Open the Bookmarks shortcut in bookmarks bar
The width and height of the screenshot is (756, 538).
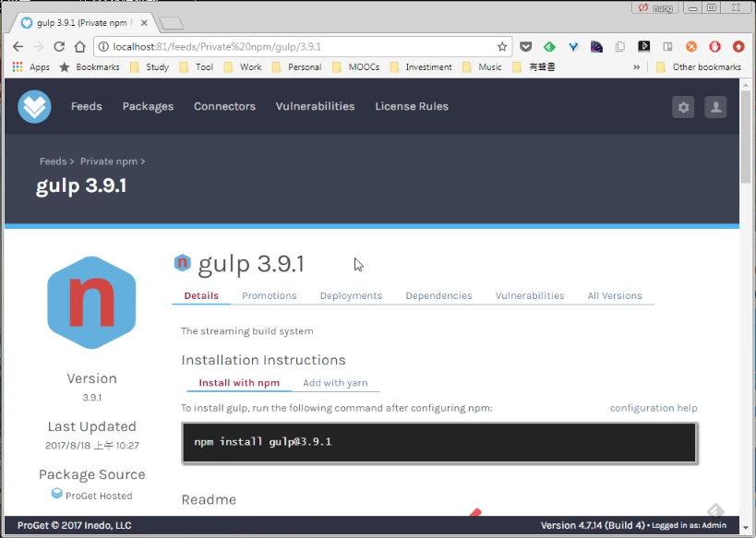pos(90,67)
